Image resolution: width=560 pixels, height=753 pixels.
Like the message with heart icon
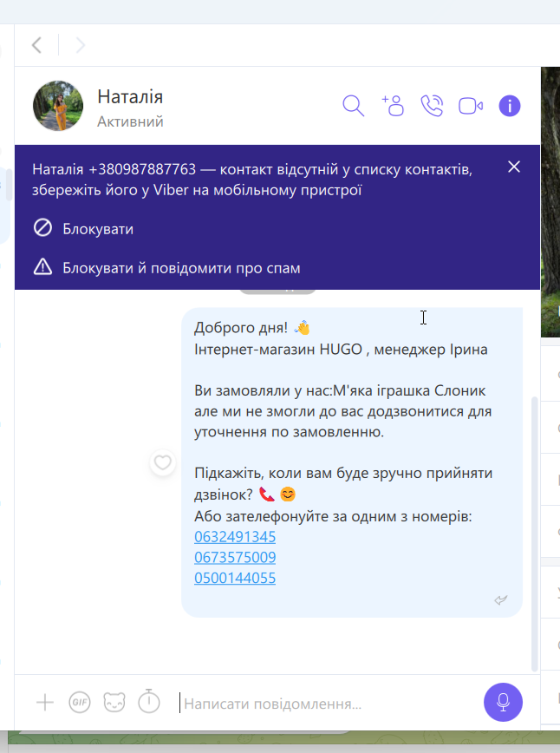coord(163,463)
